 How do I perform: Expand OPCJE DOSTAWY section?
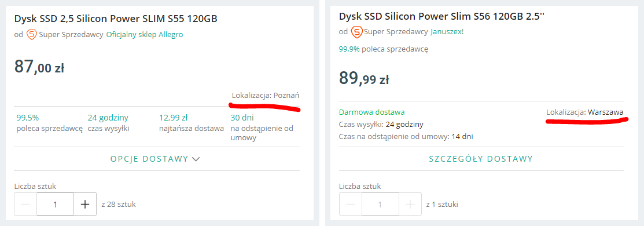(x=155, y=159)
